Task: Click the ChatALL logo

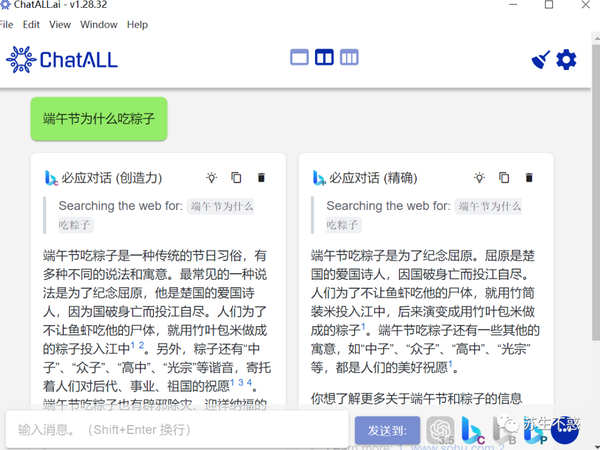Action: coord(62,60)
